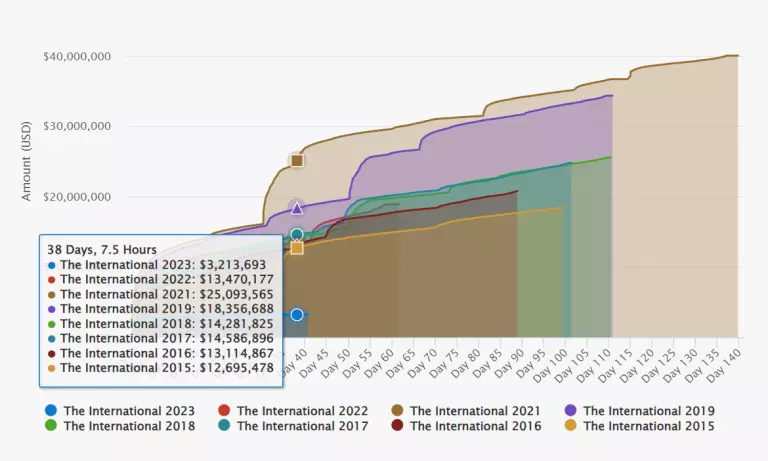Viewport: 768px width, 461px height.
Task: Click the blue circle marker on the 2023 line
Action: pyautogui.click(x=297, y=315)
